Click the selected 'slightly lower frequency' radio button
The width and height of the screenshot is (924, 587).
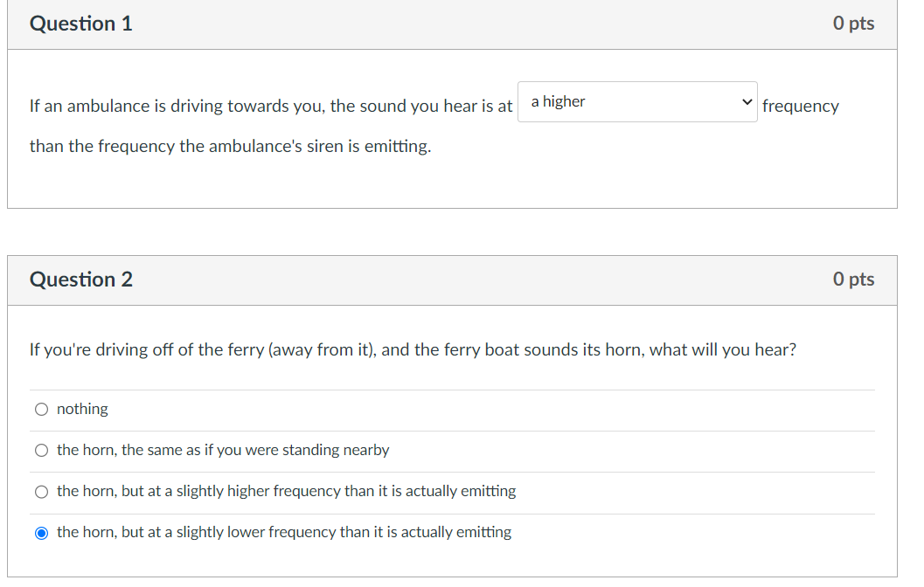click(41, 533)
